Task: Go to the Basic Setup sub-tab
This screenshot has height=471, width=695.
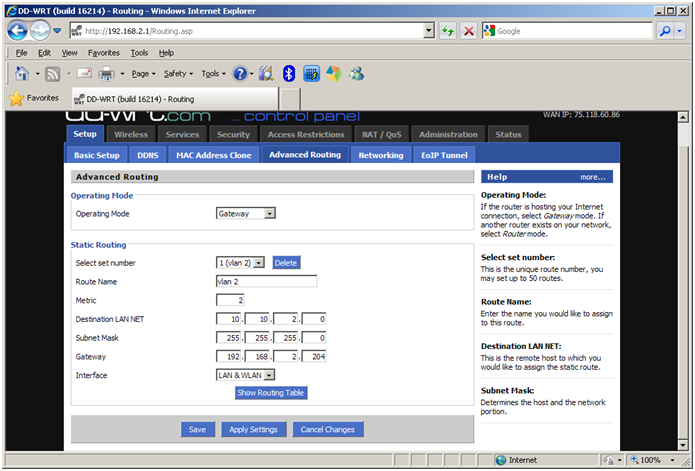Action: coord(97,156)
